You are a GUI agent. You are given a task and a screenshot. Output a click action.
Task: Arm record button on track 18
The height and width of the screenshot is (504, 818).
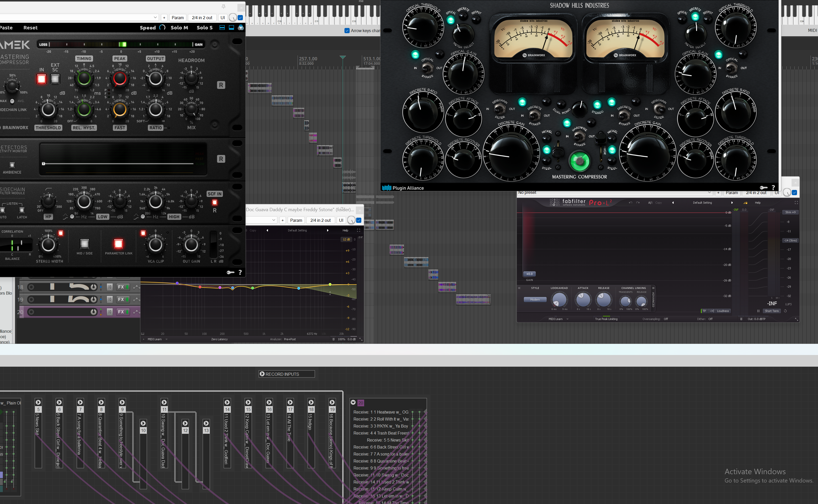31,287
